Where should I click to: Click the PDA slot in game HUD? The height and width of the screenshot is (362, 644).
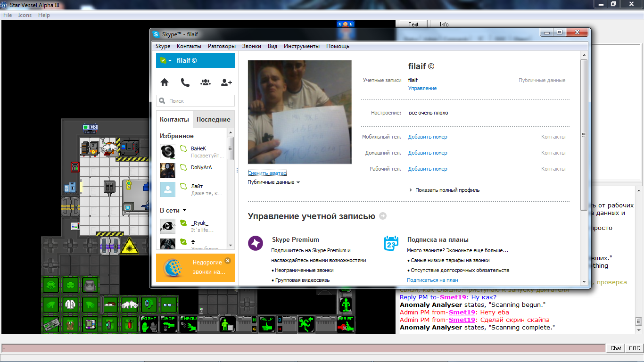(91, 324)
